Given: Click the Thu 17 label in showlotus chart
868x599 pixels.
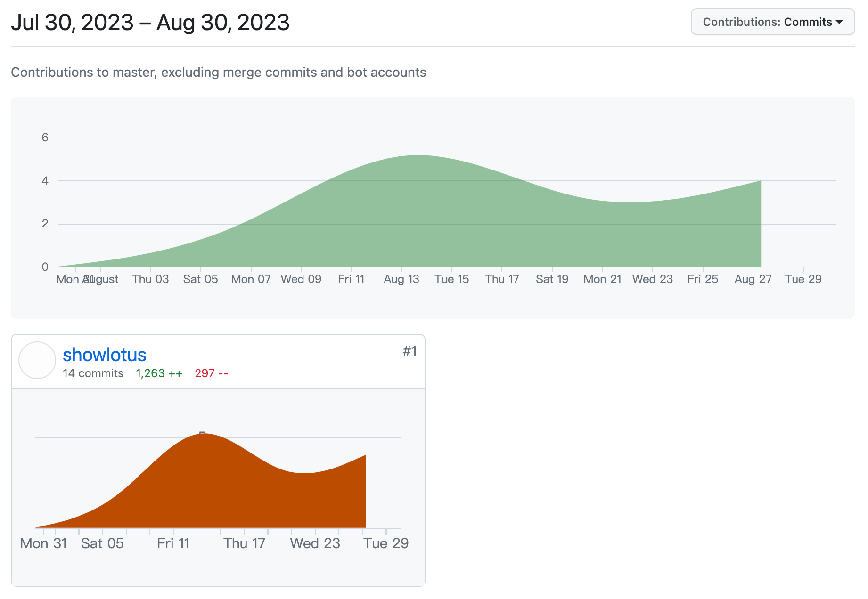Looking at the screenshot, I should 244,543.
